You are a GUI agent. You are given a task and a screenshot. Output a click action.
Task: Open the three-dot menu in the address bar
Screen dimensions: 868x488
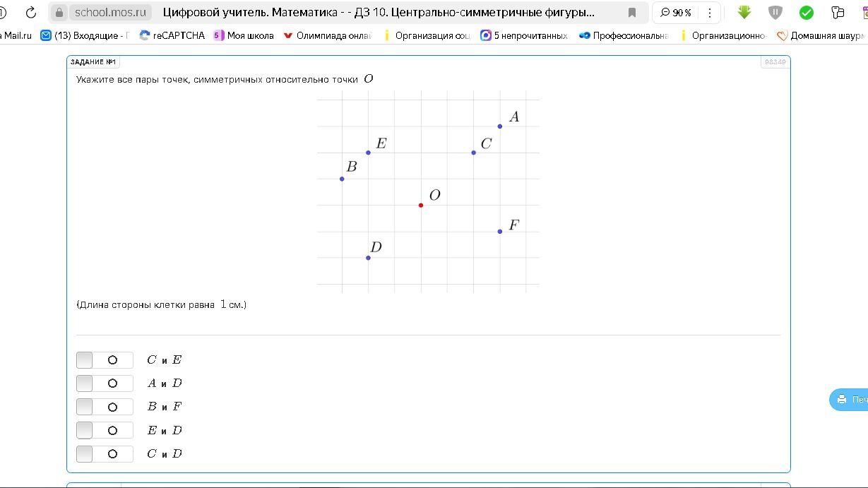pyautogui.click(x=710, y=13)
